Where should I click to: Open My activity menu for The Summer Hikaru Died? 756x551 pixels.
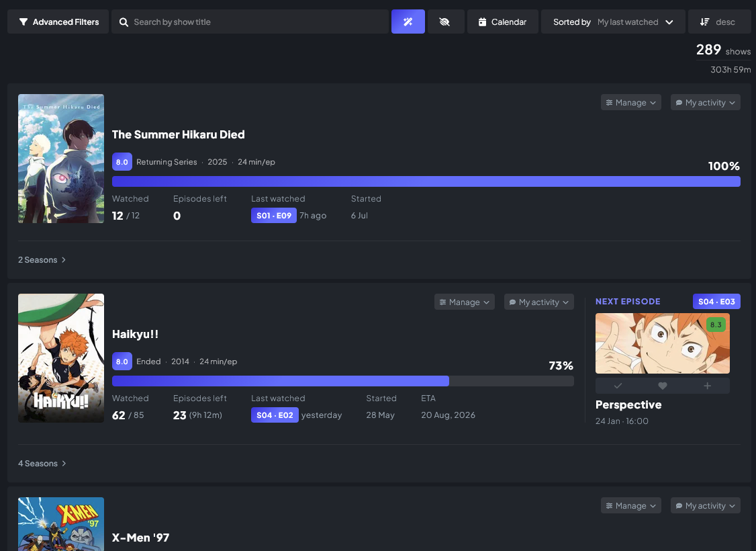705,102
